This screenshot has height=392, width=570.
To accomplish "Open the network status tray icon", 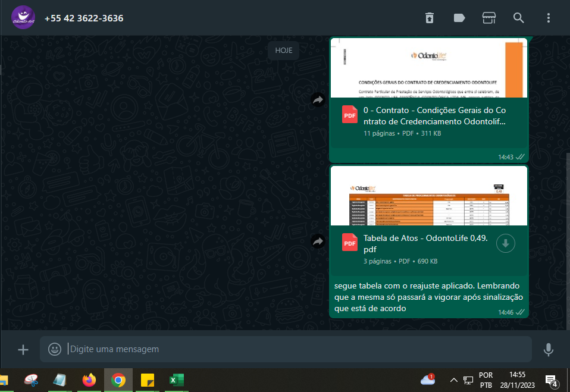I will point(468,380).
